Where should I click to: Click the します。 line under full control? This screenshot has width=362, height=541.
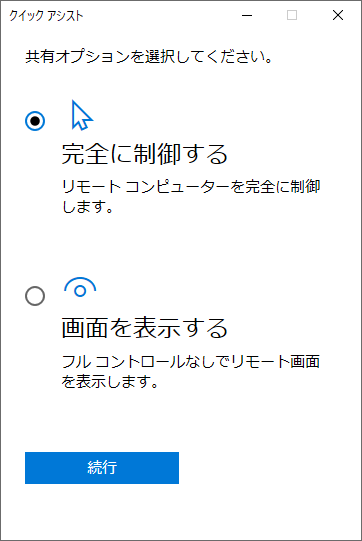(88, 207)
